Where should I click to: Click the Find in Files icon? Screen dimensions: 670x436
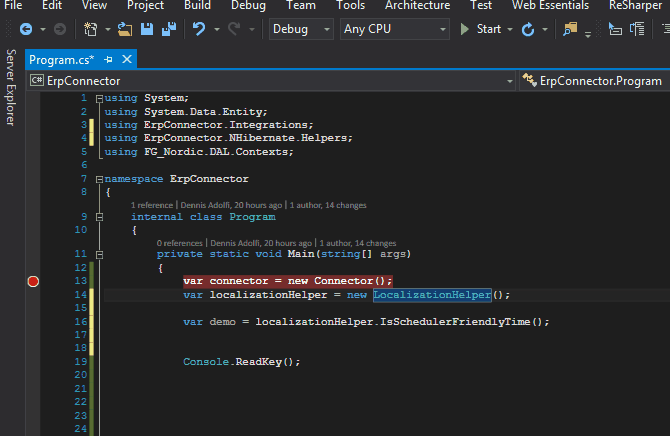pos(570,29)
